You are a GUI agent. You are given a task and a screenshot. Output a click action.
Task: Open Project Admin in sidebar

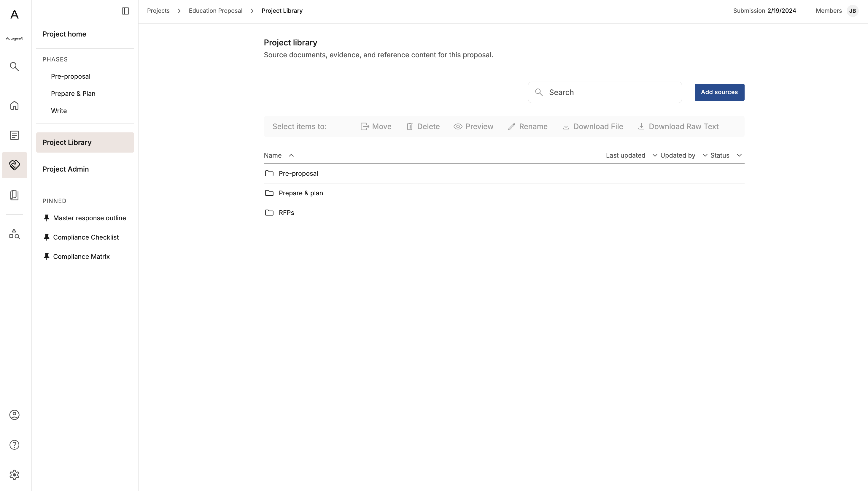click(66, 169)
